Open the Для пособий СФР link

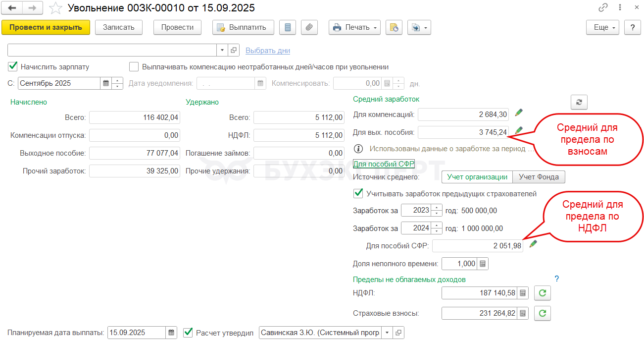pyautogui.click(x=384, y=164)
